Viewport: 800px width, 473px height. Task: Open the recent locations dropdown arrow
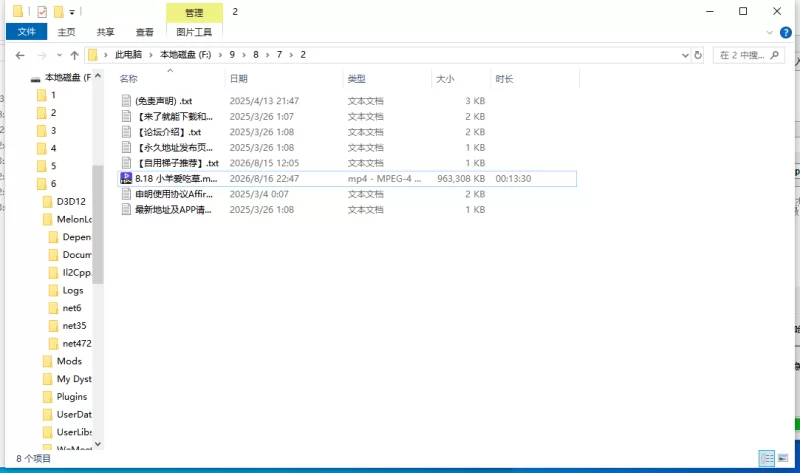click(59, 55)
